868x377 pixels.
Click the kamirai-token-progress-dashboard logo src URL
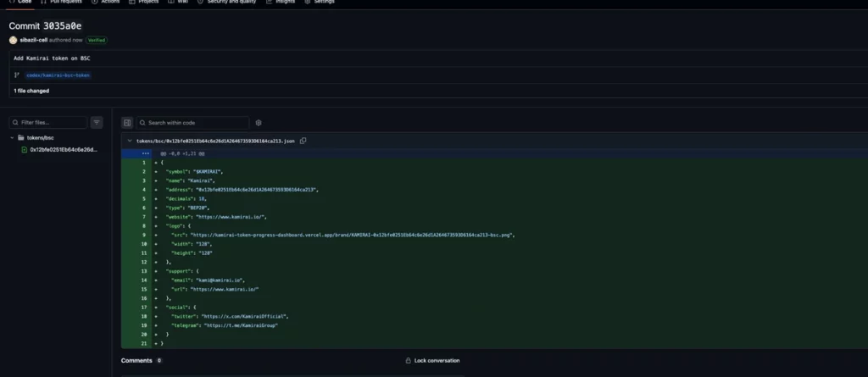352,236
